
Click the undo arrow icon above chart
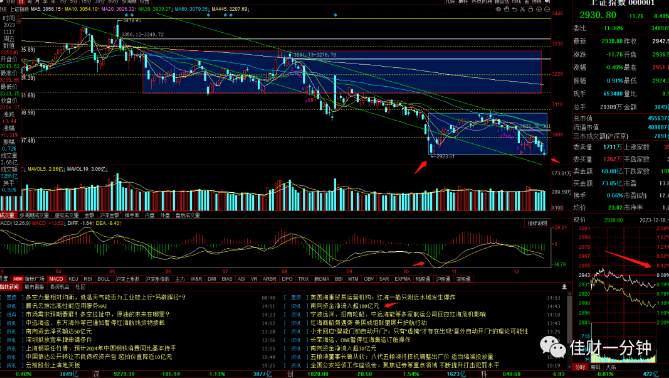pyautogui.click(x=515, y=9)
